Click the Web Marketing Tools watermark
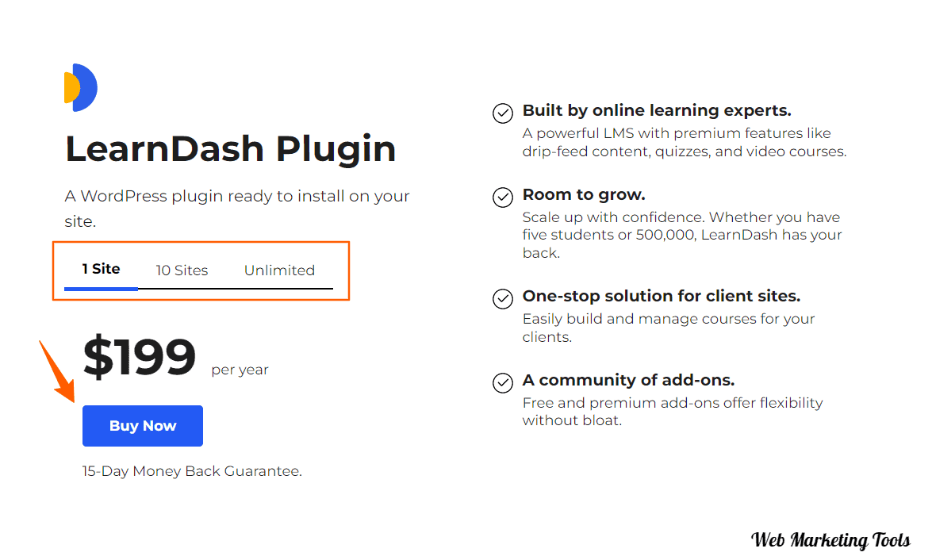 pos(830,540)
